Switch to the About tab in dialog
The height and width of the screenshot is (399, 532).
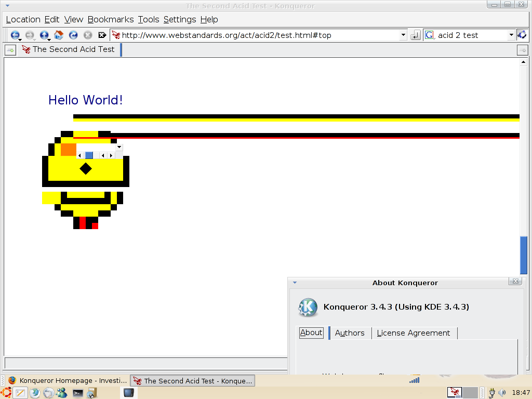311,332
